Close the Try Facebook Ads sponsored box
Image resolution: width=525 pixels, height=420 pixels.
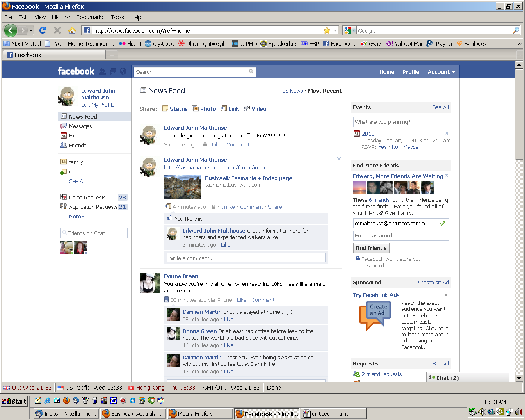click(x=446, y=295)
